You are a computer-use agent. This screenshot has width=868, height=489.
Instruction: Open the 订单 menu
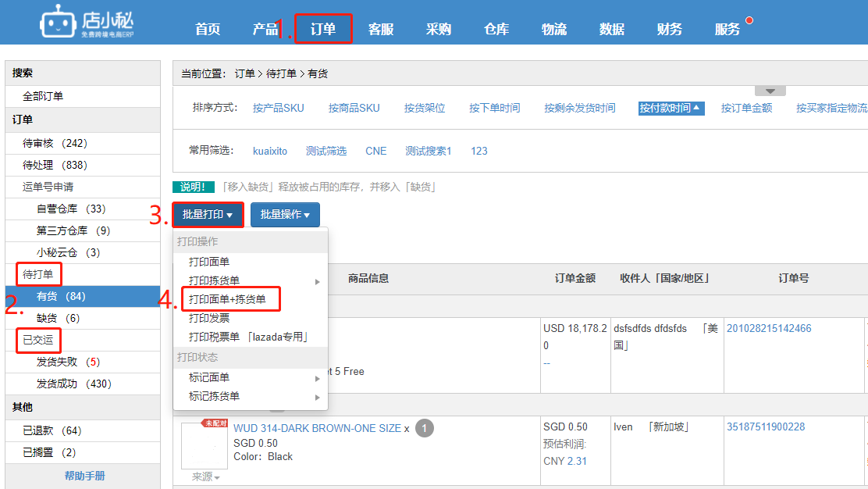pyautogui.click(x=323, y=29)
